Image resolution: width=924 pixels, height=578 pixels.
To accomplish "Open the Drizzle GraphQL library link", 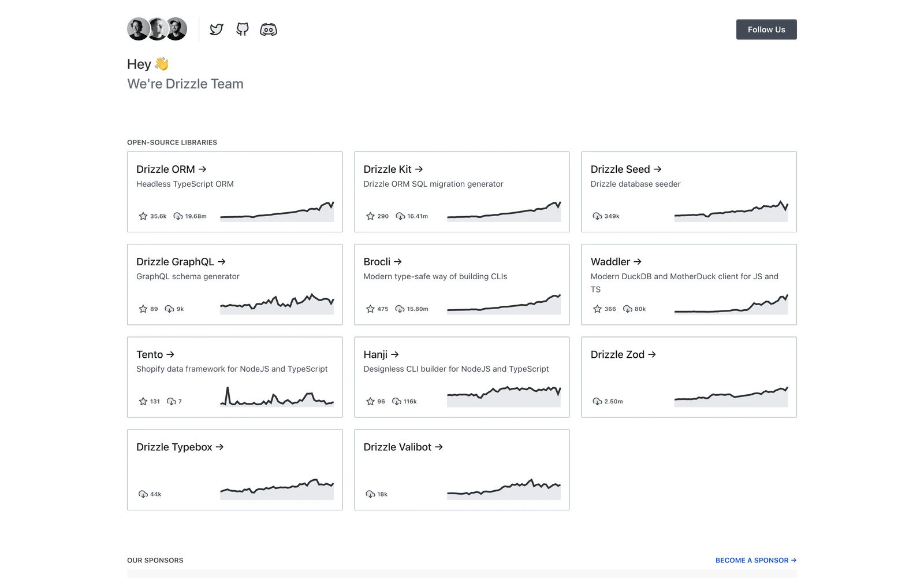I will click(x=181, y=262).
